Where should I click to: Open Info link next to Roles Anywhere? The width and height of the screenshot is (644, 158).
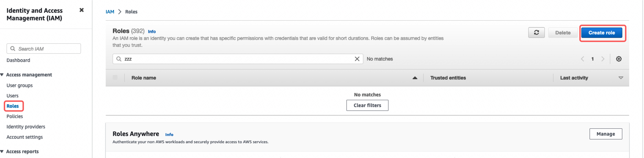169,134
